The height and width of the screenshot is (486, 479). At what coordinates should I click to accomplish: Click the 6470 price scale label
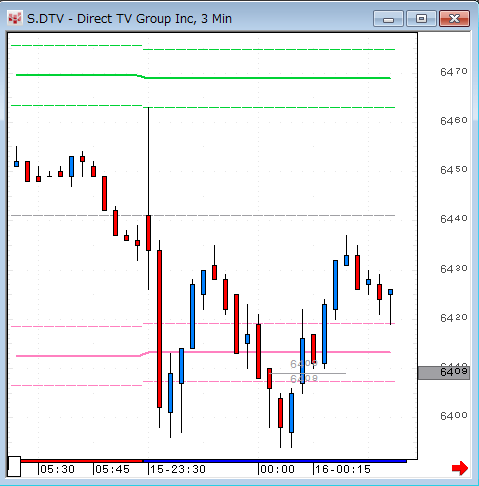tap(454, 71)
